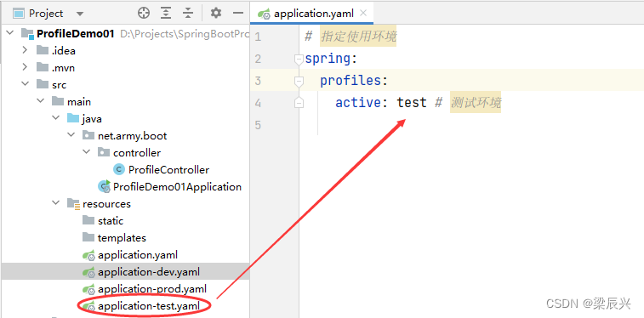Viewport: 644px width, 318px height.
Task: Select the static folder
Action: 111,221
